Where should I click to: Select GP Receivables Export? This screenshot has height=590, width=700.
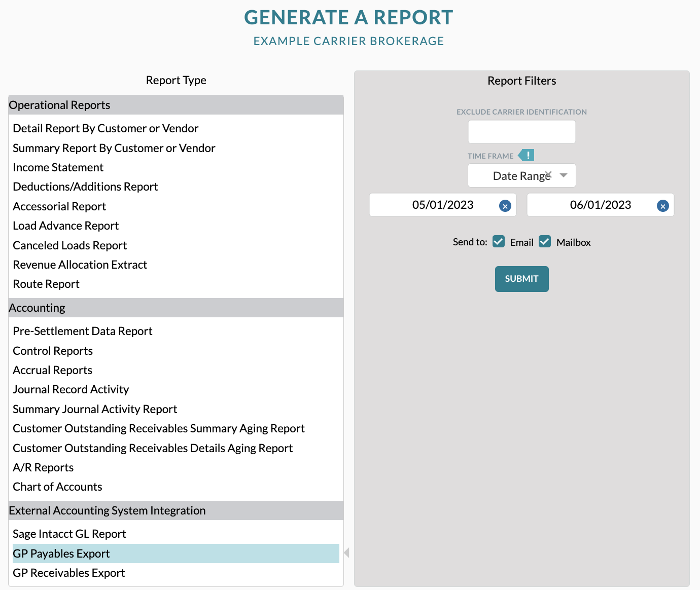click(x=176, y=573)
